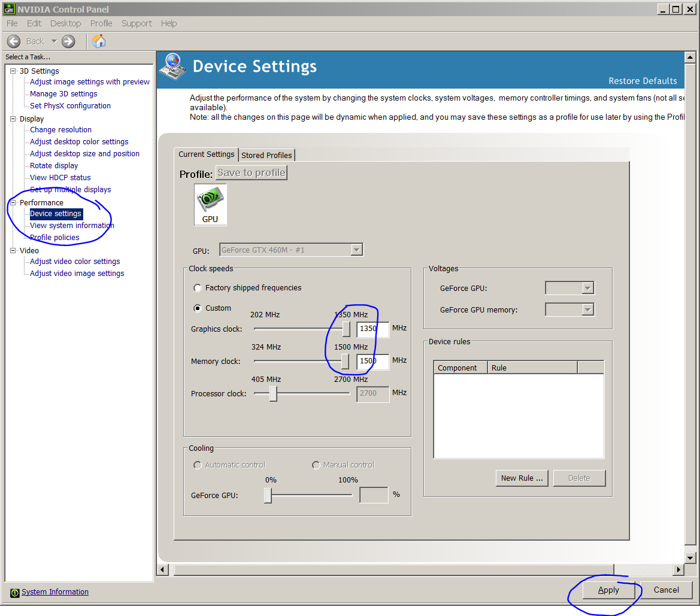Viewport: 700px width, 616px height.
Task: Click the Restore Defaults link
Action: (x=643, y=81)
